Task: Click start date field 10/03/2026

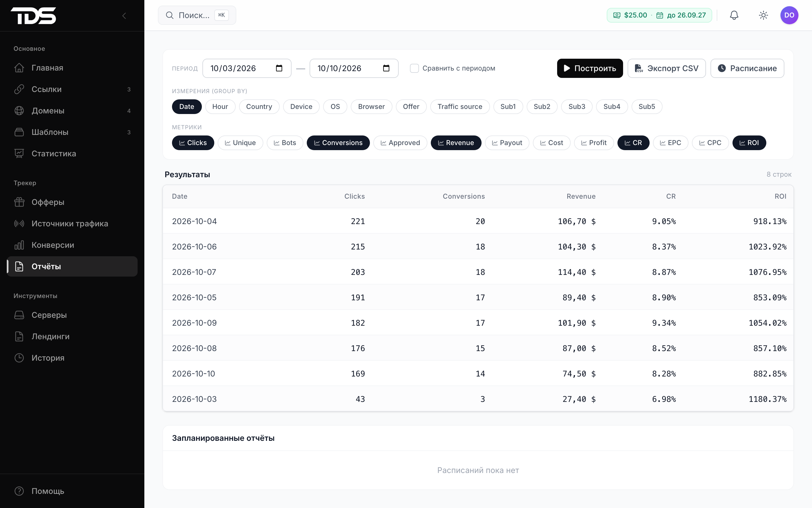Action: [247, 68]
